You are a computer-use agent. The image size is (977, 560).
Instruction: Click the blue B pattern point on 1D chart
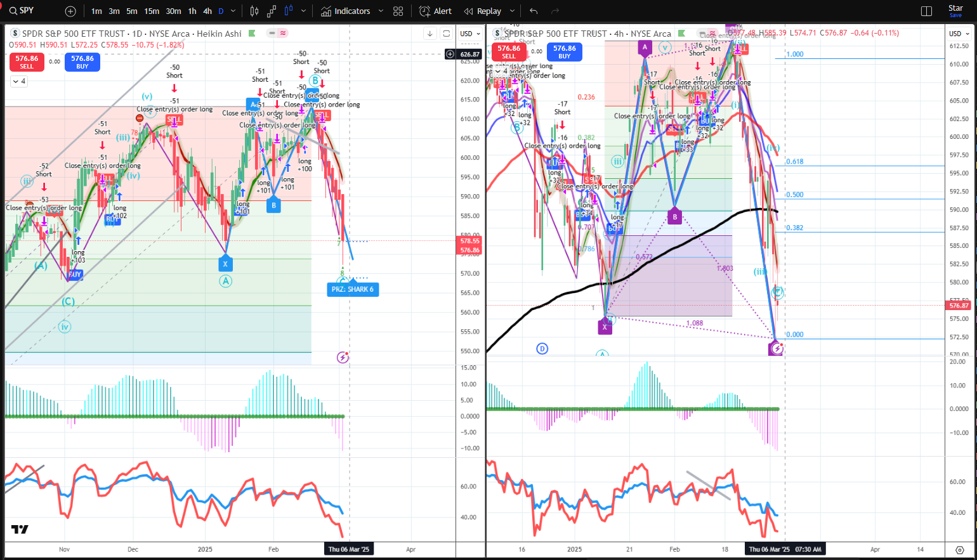point(273,205)
